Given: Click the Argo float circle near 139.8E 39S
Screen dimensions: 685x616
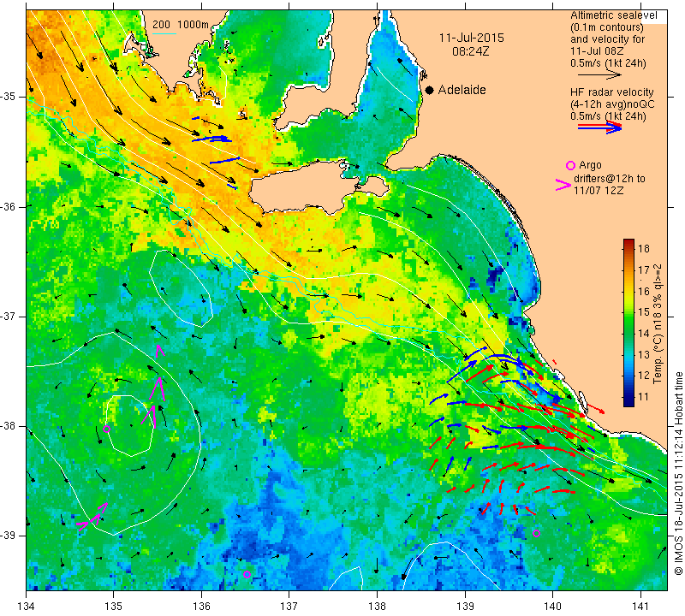Looking at the screenshot, I should (x=537, y=534).
